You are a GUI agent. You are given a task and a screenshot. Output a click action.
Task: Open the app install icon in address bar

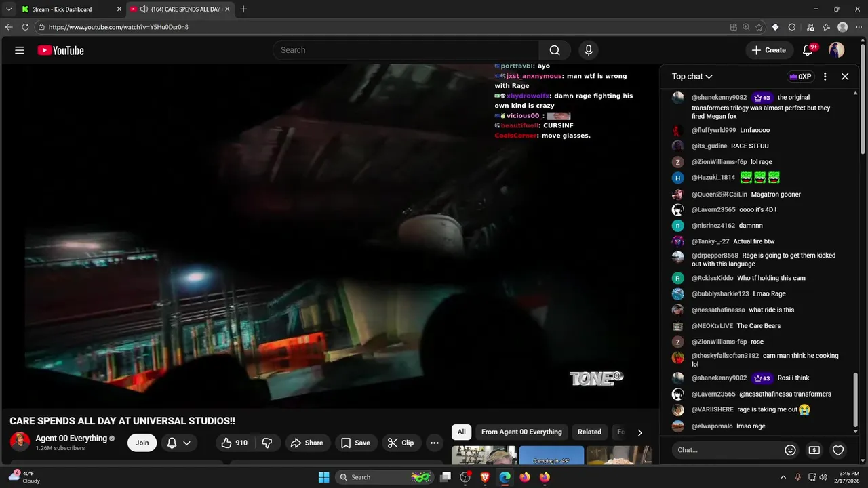[734, 27]
